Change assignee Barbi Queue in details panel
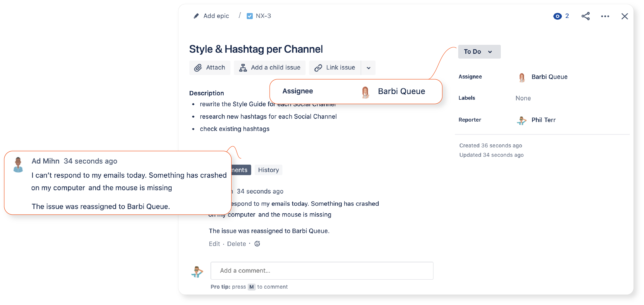Image resolution: width=644 pixels, height=305 pixels. coord(549,77)
